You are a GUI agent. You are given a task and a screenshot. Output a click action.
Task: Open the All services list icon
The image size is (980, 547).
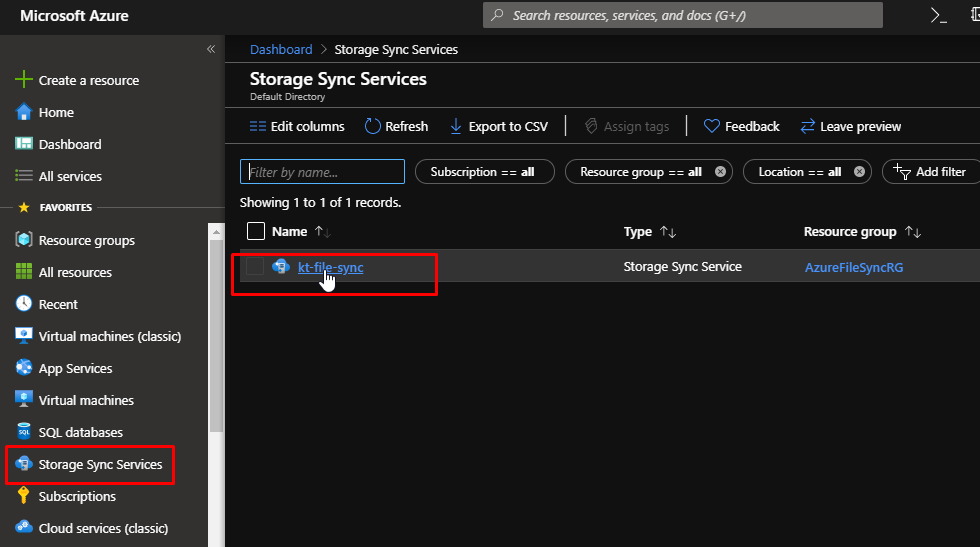[x=24, y=176]
